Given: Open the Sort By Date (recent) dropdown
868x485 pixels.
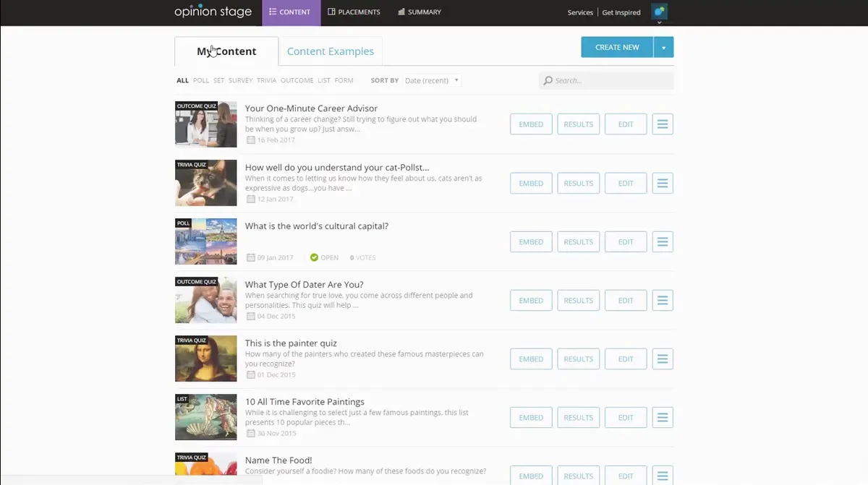Looking at the screenshot, I should (432, 80).
